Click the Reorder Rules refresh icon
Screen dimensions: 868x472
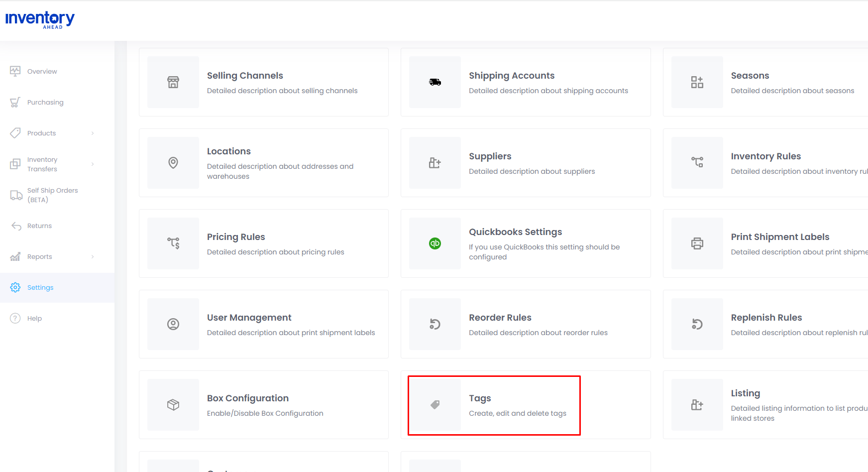435,324
